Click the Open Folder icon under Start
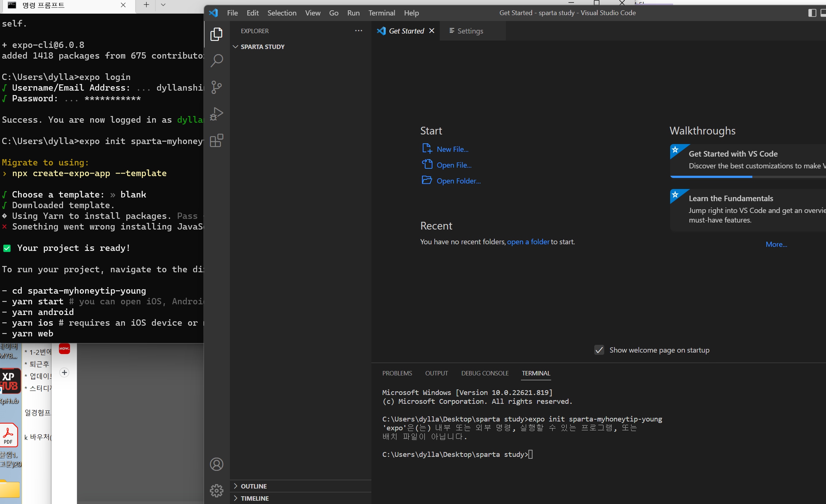Viewport: 826px width, 504px height. (x=427, y=180)
